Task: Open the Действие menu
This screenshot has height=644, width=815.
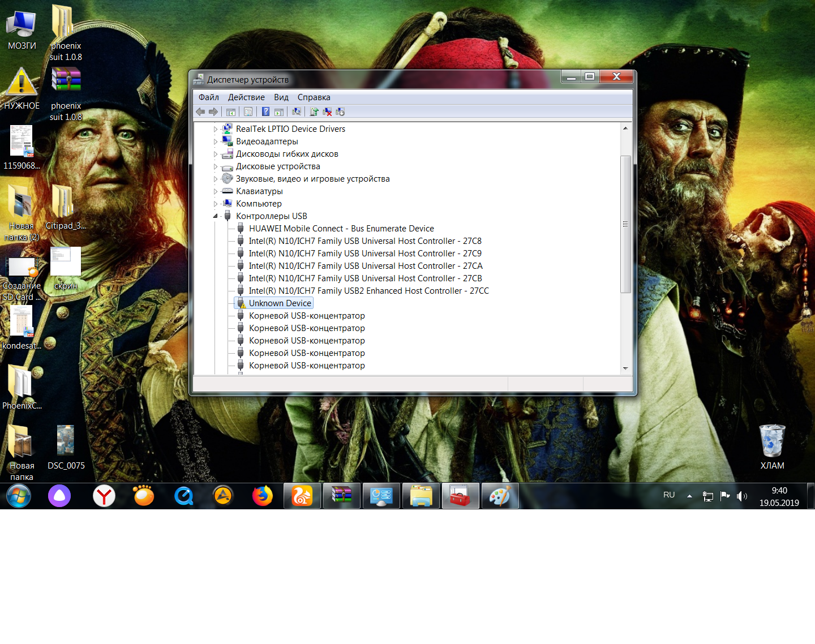Action: pos(246,97)
